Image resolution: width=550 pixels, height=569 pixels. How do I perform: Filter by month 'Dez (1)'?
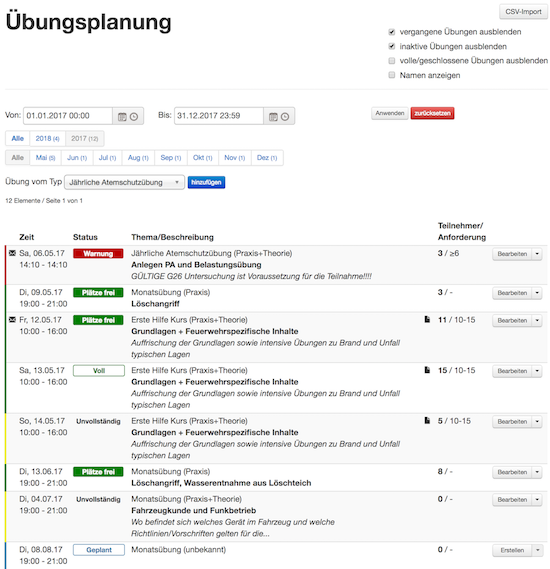pos(267,157)
